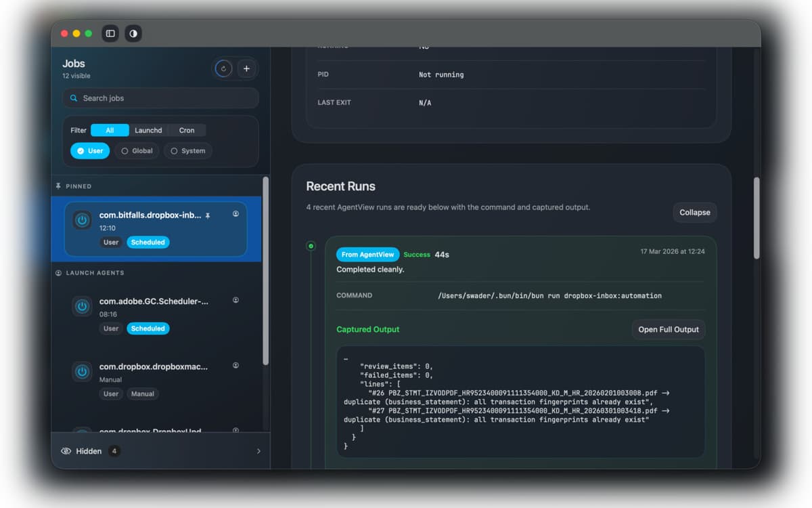Focus the Search jobs field

161,98
